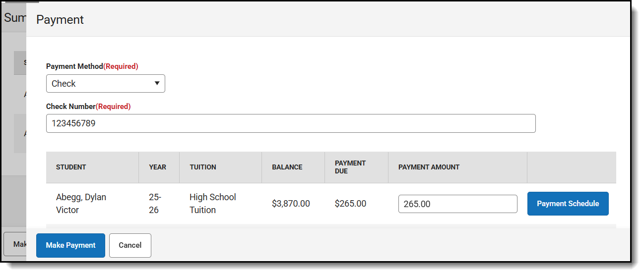644x275 pixels.
Task: Click the Payment Method (Required) label
Action: pyautogui.click(x=92, y=66)
